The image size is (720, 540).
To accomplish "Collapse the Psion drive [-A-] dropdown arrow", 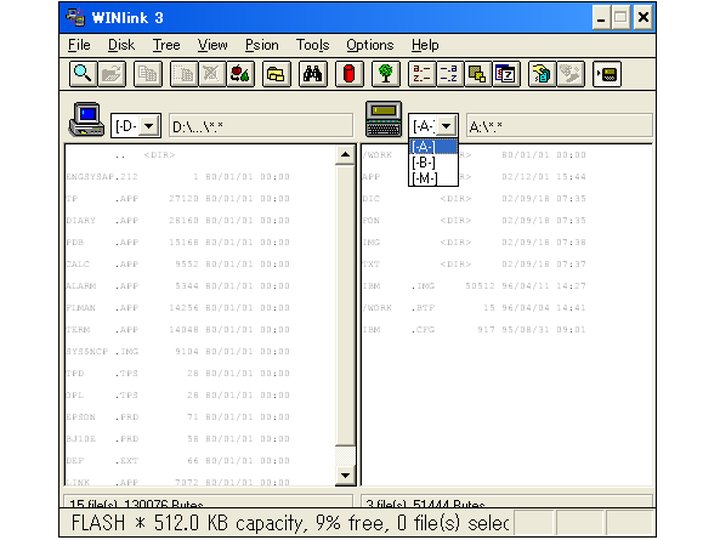I will pos(446,126).
